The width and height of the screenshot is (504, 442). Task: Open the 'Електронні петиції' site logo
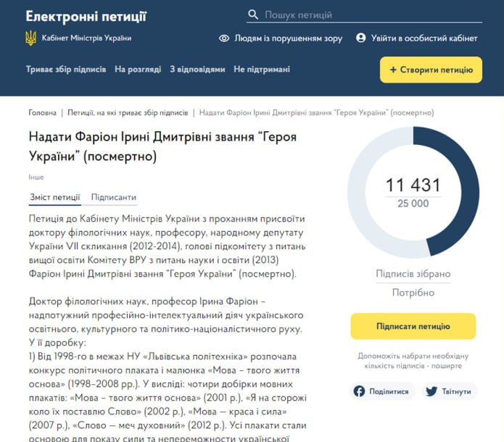point(86,16)
